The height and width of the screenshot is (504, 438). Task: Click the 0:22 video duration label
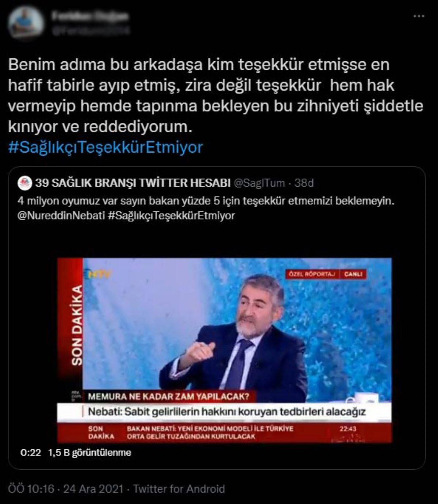(31, 453)
